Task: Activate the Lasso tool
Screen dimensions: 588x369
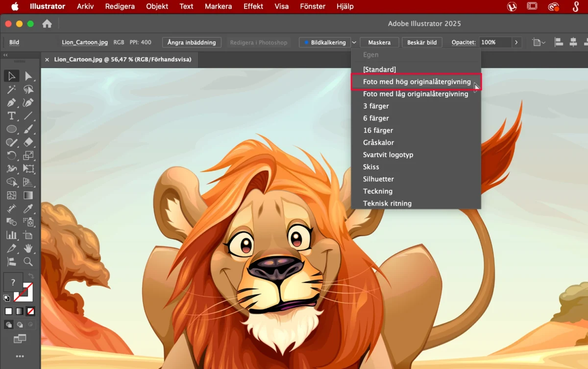Action: pyautogui.click(x=28, y=89)
